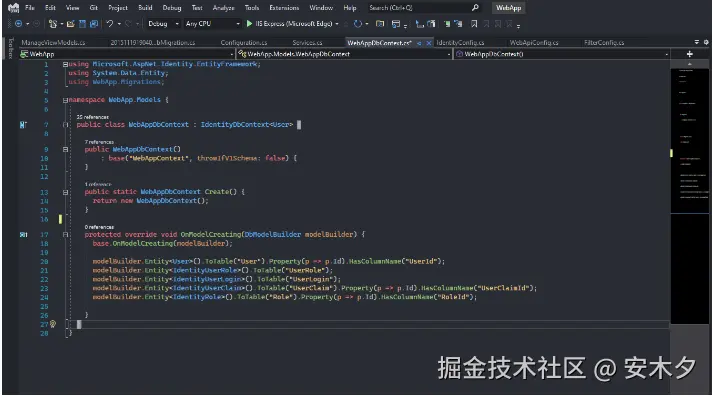
Task: Start debugging with green play icon
Action: [x=249, y=24]
